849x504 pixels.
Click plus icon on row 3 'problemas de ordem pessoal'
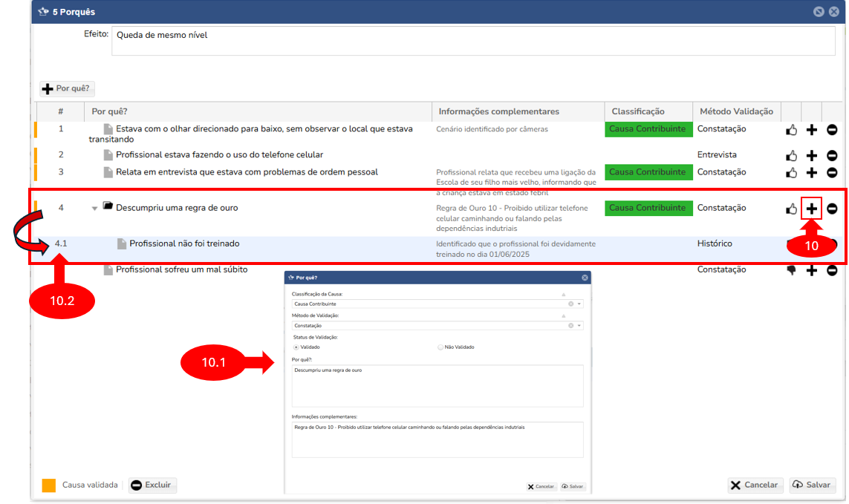[x=811, y=173]
